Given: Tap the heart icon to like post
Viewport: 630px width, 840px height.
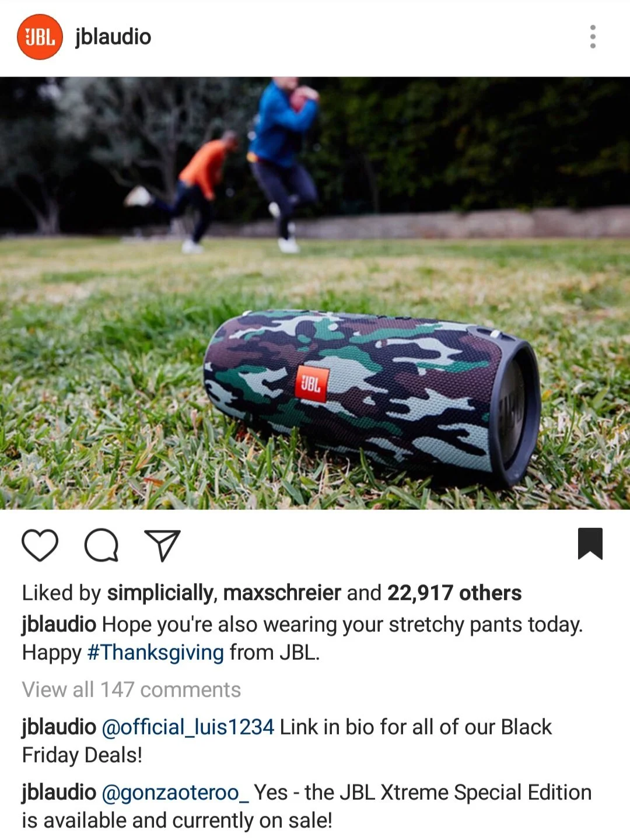Looking at the screenshot, I should click(x=40, y=545).
